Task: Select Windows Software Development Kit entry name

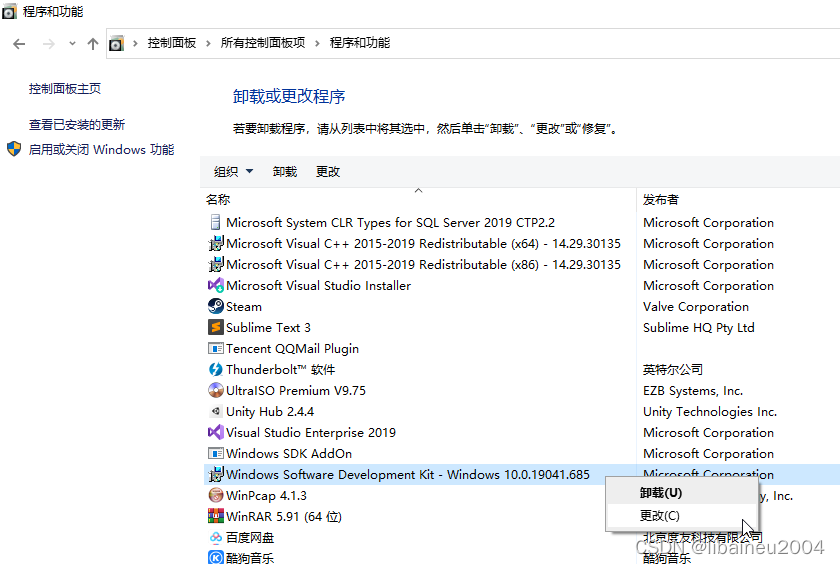Action: point(408,475)
